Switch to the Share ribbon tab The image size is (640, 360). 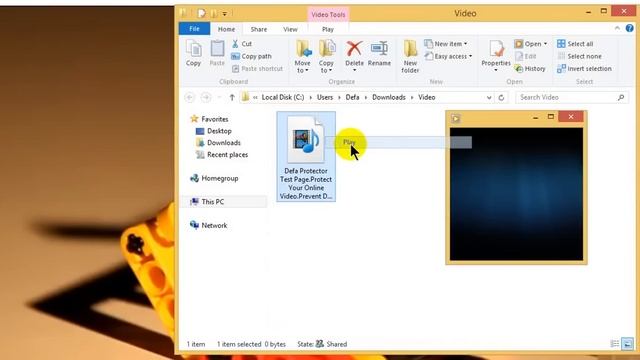(x=259, y=29)
